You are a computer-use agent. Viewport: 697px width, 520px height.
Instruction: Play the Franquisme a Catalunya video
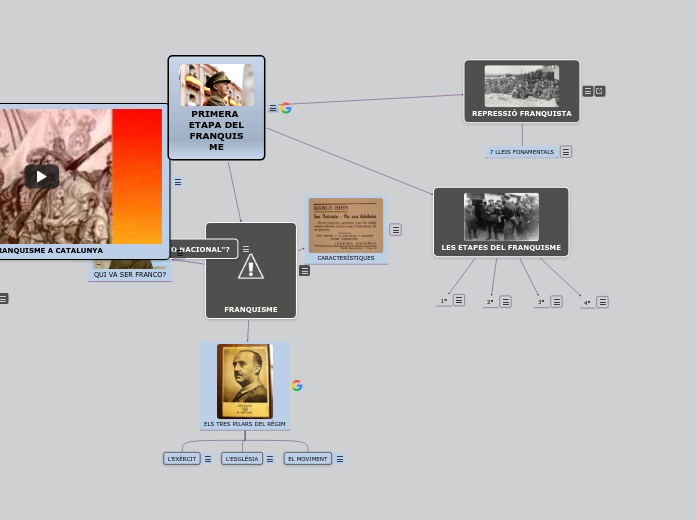coord(42,176)
